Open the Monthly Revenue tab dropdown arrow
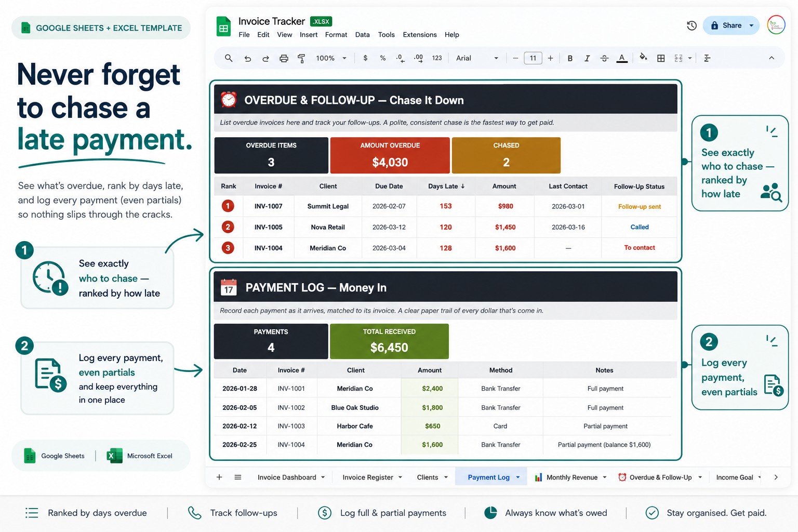Image resolution: width=798 pixels, height=532 pixels. pyautogui.click(x=605, y=477)
